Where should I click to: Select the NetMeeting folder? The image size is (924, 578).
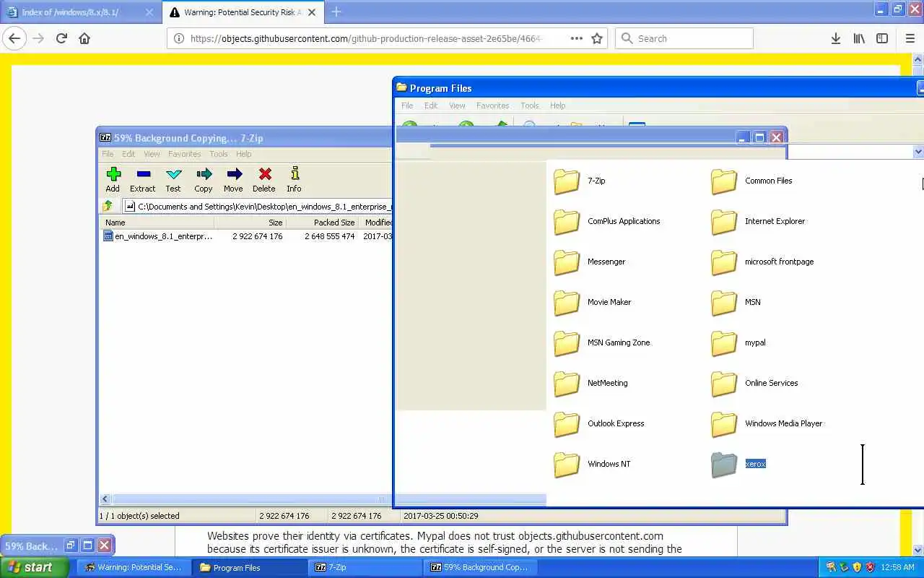[591, 384]
